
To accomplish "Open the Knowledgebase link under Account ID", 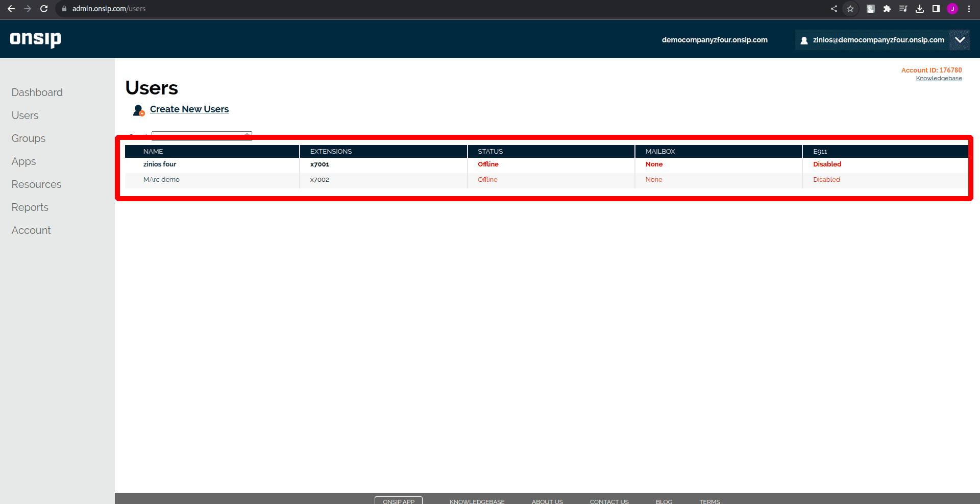I will pos(939,78).
